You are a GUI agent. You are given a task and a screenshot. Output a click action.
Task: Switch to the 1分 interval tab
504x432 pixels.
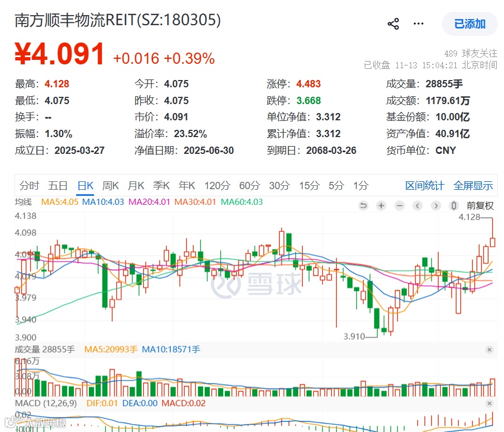click(x=361, y=185)
